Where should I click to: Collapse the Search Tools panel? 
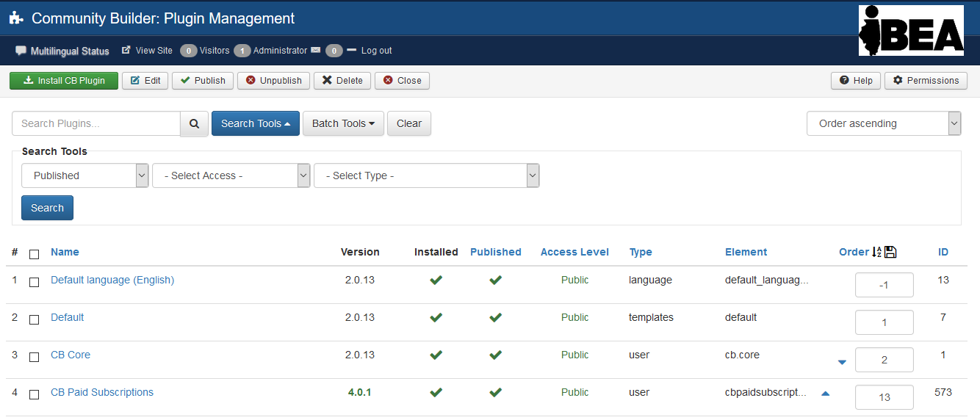(x=256, y=123)
